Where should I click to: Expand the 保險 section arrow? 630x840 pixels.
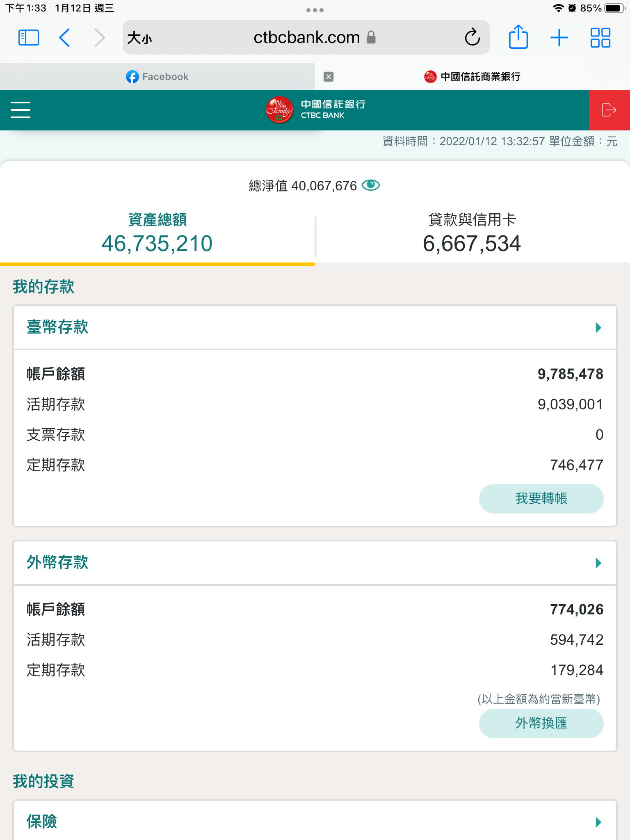[x=598, y=822]
